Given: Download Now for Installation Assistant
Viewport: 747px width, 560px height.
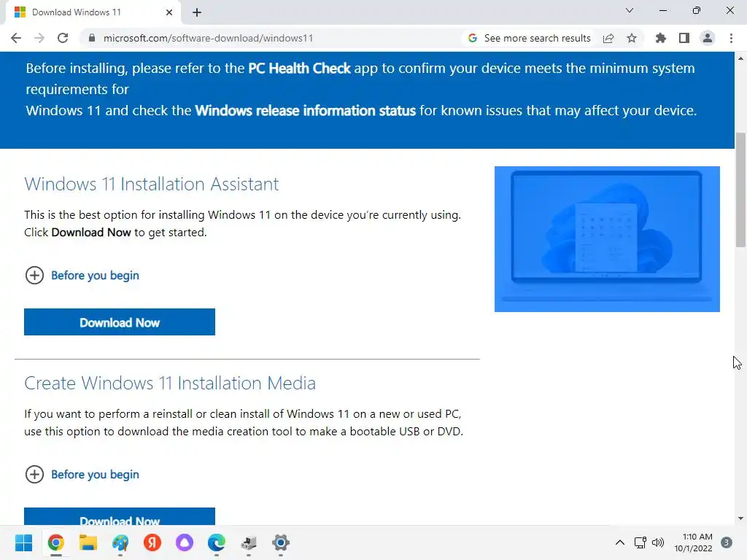Looking at the screenshot, I should click(120, 322).
